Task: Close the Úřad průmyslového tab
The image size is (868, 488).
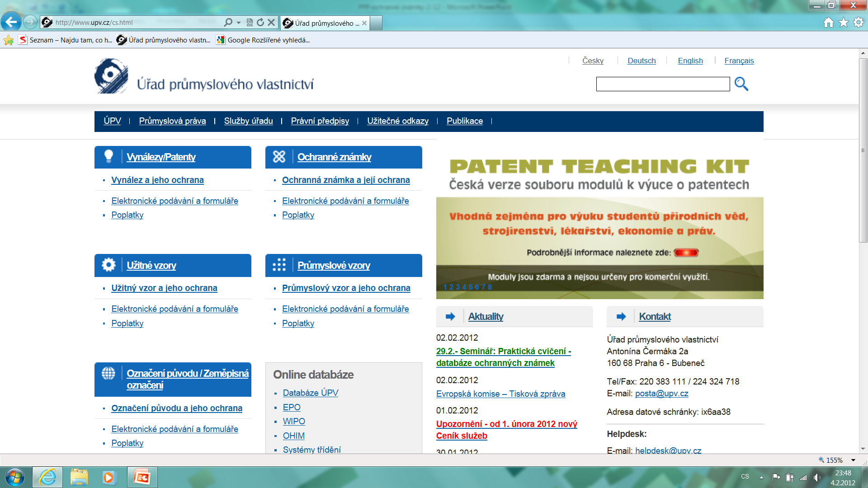Action: pyautogui.click(x=364, y=23)
